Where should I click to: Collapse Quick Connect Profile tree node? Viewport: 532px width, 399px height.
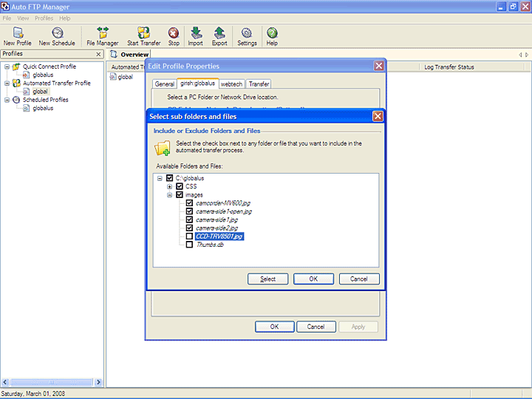[x=7, y=66]
